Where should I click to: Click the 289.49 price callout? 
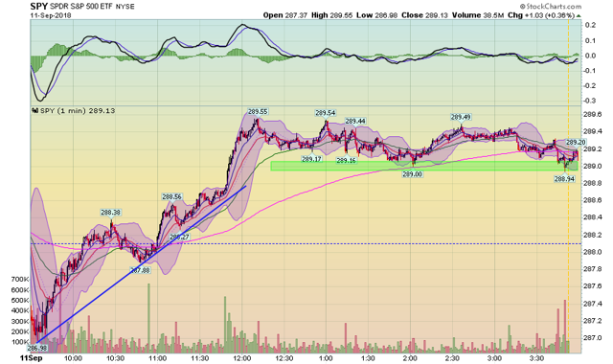click(x=461, y=117)
